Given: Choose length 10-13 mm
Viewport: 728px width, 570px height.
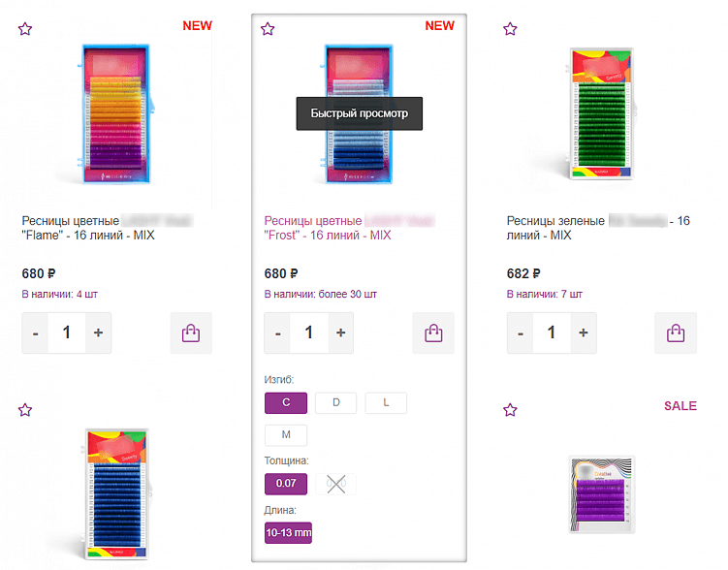Looking at the screenshot, I should [288, 532].
